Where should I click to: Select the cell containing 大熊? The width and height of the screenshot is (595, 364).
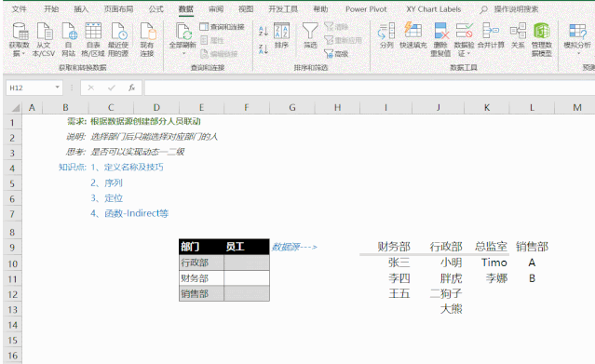(x=438, y=309)
